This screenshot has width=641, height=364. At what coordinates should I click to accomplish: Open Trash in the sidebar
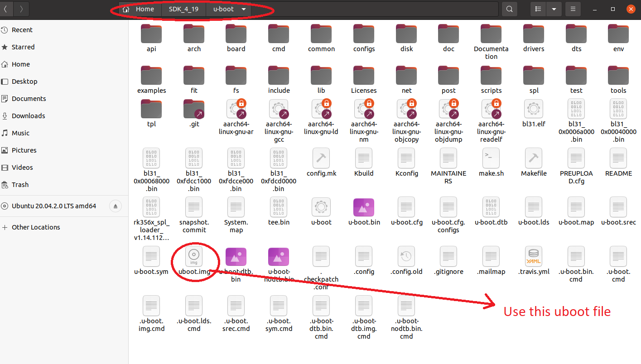20,185
